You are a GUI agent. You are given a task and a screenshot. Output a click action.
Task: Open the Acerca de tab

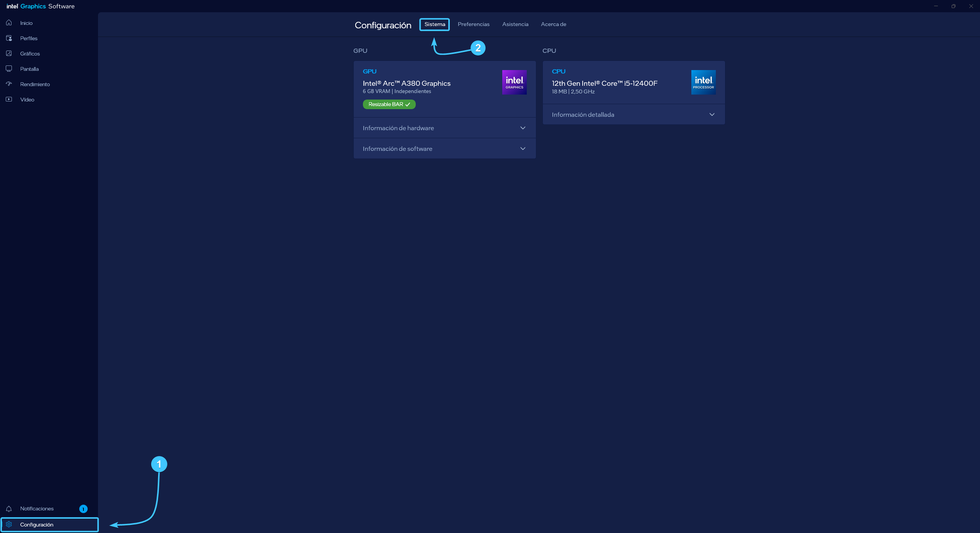553,24
